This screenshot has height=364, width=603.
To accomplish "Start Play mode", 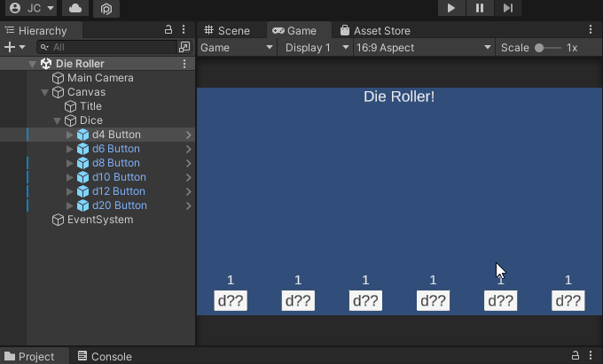I will (451, 8).
